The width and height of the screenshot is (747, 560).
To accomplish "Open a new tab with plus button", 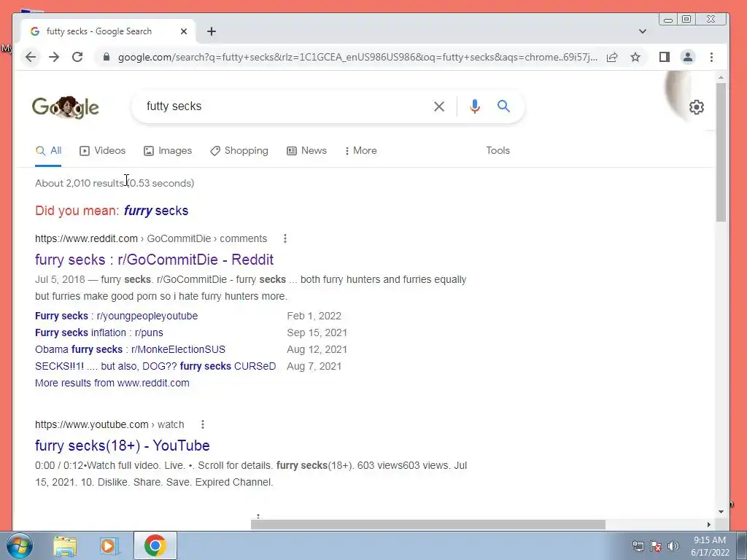I will point(212,31).
